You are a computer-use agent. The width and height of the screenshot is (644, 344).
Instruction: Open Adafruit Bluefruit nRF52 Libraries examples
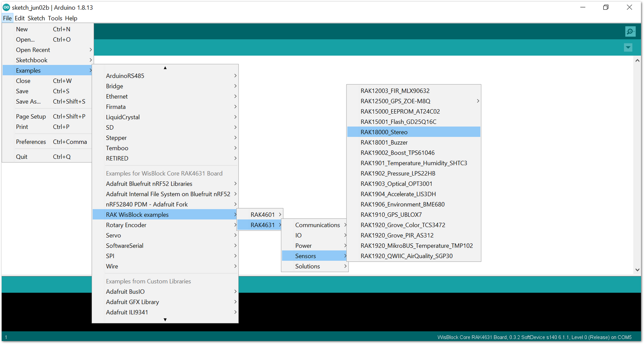coord(165,184)
